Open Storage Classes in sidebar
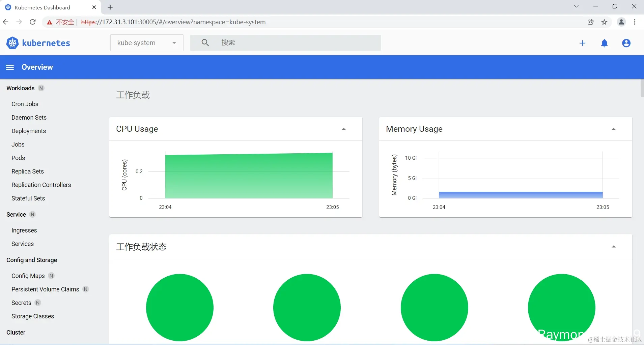This screenshot has width=644, height=345. (33, 316)
